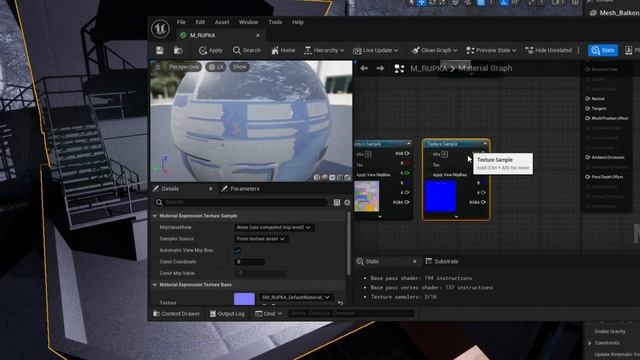This screenshot has height=360, width=640.
Task: Open the Live Update dropdown
Action: pos(375,50)
